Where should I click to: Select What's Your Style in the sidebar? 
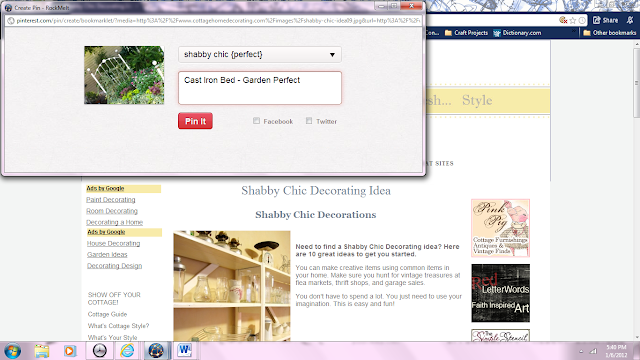112,338
